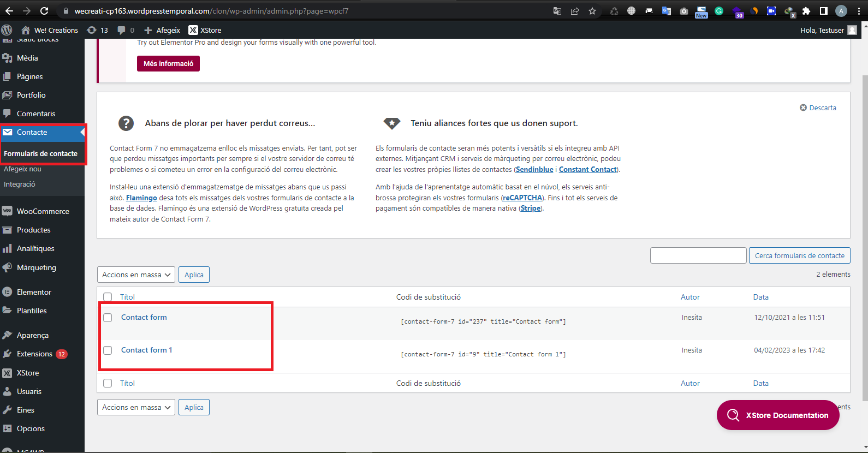Open the top Accions en massa dropdown
This screenshot has width=868, height=453.
pyautogui.click(x=136, y=275)
